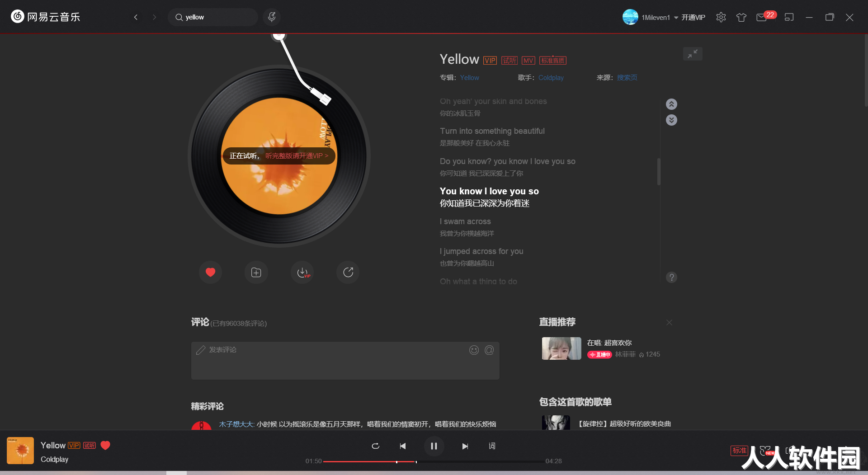Open the listen-to-identify microphone icon
868x475 pixels.
tap(272, 17)
